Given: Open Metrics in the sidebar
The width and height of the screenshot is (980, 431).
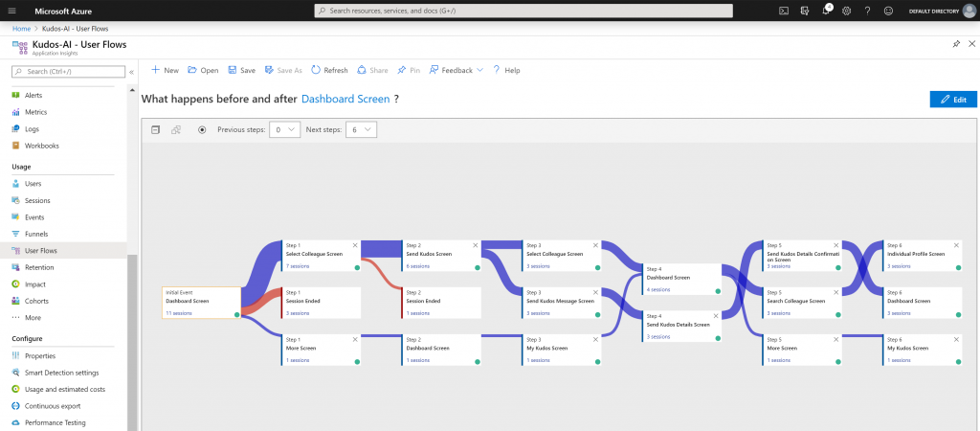Looking at the screenshot, I should tap(35, 112).
